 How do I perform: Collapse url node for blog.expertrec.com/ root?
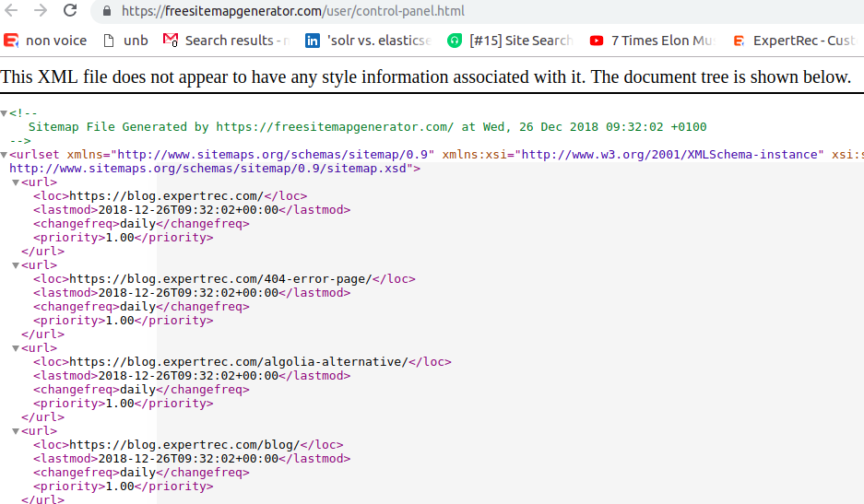tap(16, 182)
